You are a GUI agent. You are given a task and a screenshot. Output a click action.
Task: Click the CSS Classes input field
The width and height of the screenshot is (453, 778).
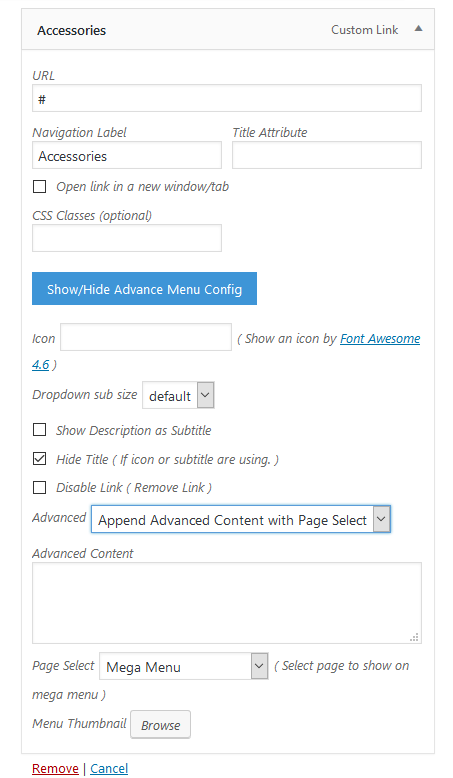coord(127,238)
